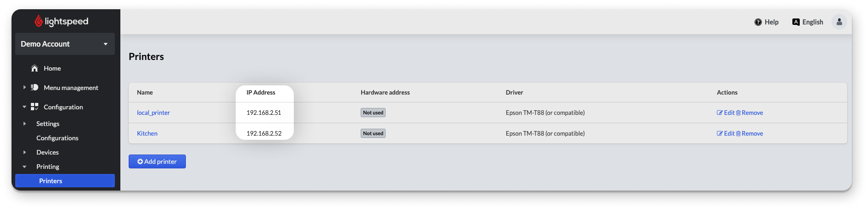This screenshot has width=868, height=209.
Task: Click the Kitchen printer trash icon
Action: tap(738, 134)
